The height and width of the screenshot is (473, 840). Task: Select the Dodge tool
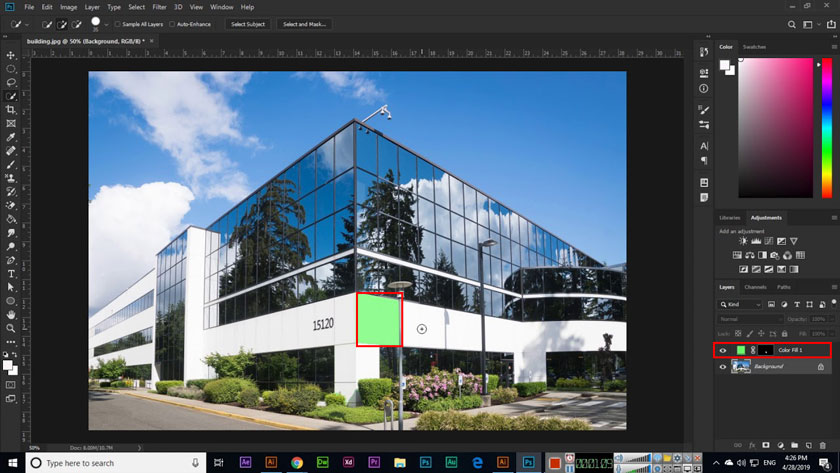pos(10,246)
